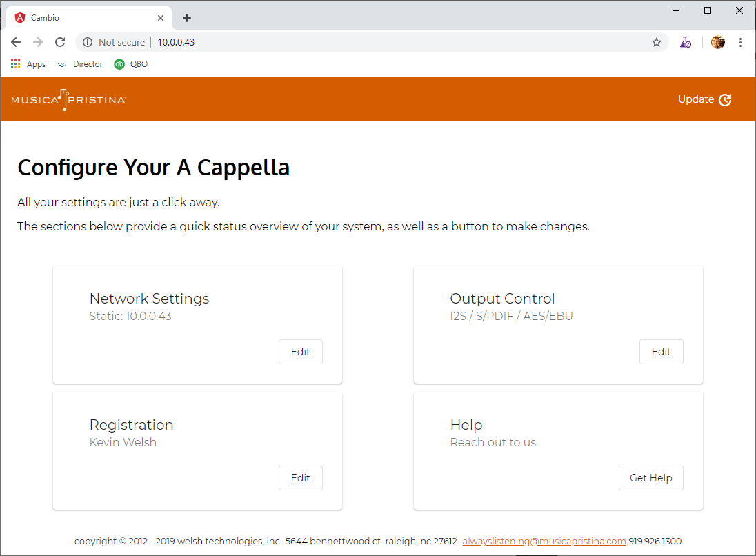This screenshot has width=756, height=556.
Task: Click the Reach out to us text
Action: coord(493,442)
